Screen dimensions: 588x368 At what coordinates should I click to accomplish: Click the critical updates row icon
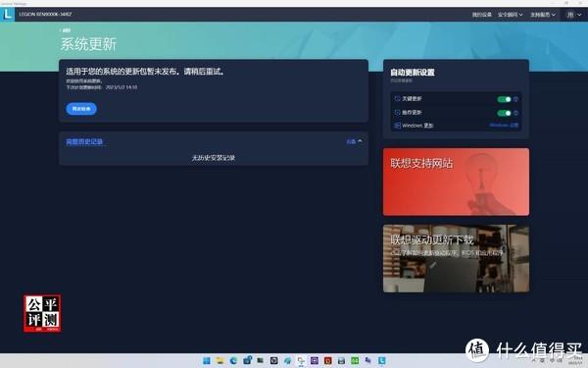pyautogui.click(x=397, y=99)
